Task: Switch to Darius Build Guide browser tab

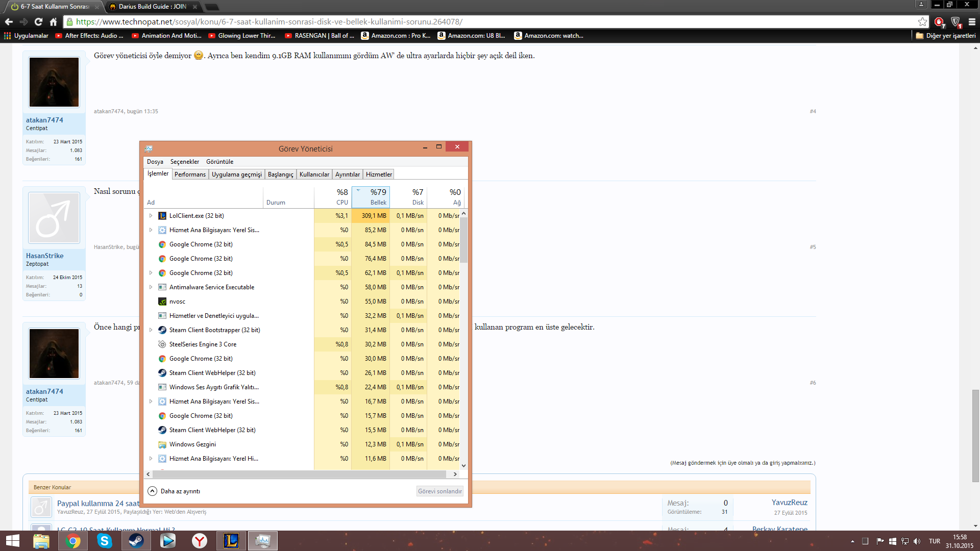Action: coord(153,7)
